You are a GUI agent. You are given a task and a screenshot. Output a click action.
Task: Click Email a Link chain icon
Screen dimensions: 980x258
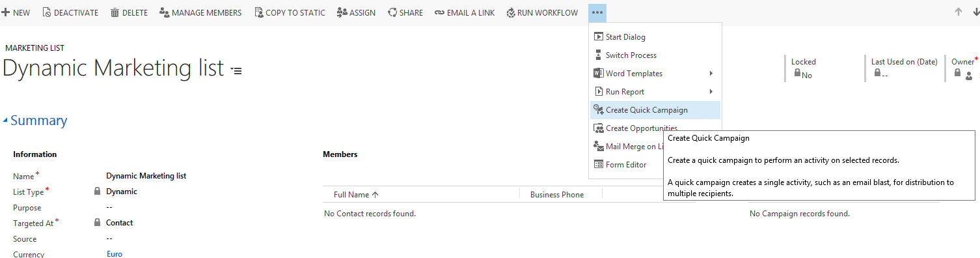click(439, 12)
